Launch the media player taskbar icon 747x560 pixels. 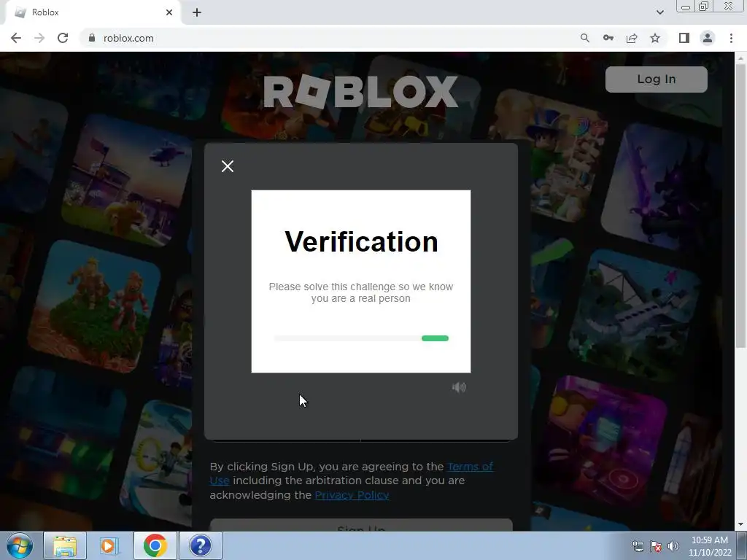(109, 545)
